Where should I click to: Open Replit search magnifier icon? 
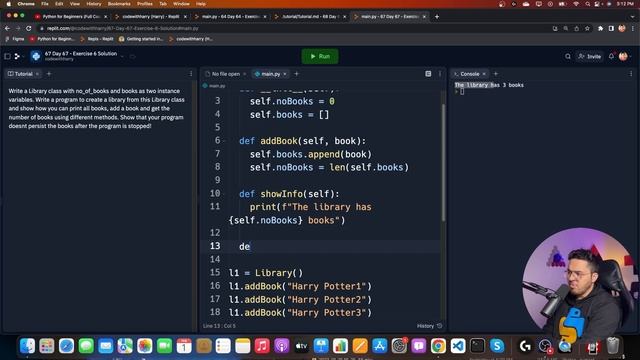pyautogui.click(x=568, y=56)
